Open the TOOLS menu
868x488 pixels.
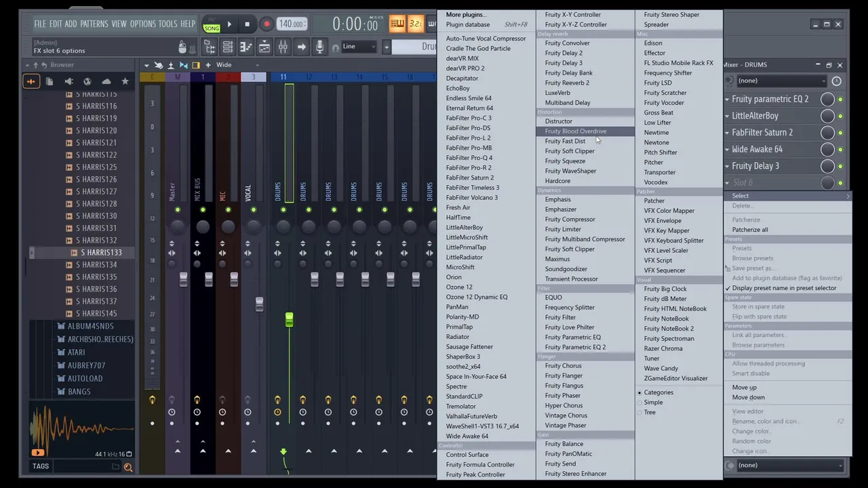167,24
